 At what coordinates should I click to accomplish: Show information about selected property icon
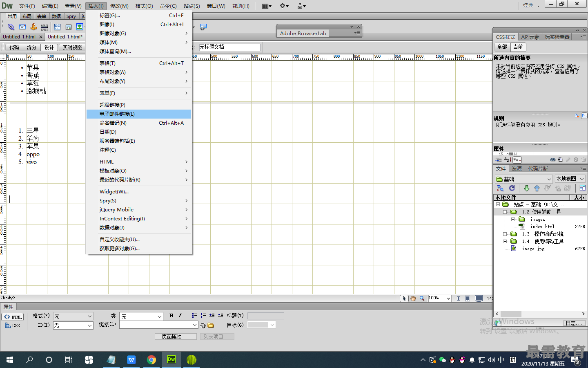click(x=577, y=116)
